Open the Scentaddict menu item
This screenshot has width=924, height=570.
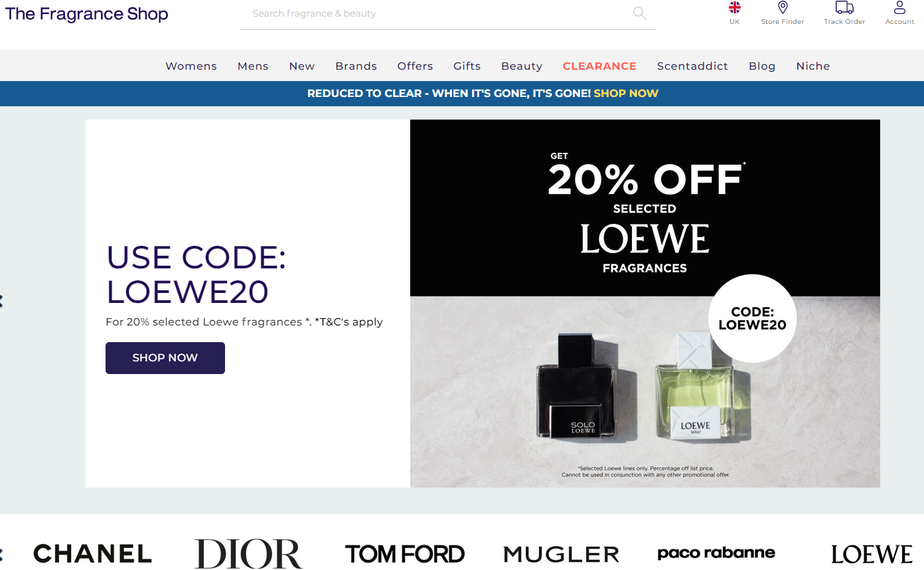coord(692,66)
